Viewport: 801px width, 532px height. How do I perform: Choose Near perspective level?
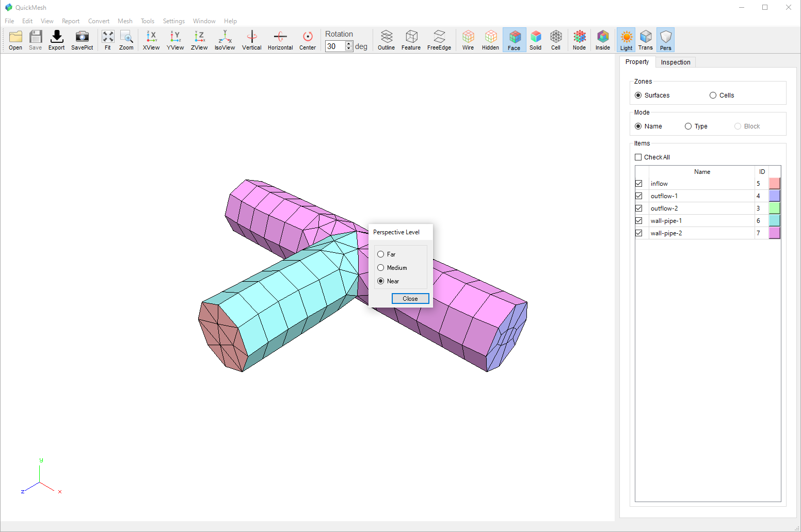click(381, 281)
